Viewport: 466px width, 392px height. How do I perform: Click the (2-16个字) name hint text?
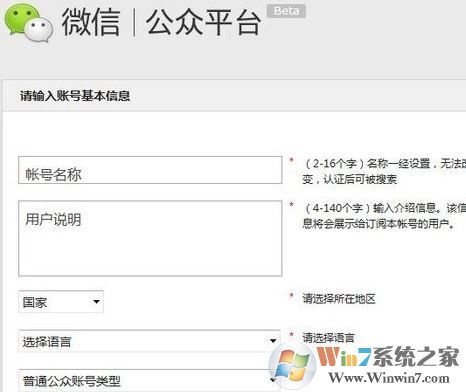click(384, 171)
